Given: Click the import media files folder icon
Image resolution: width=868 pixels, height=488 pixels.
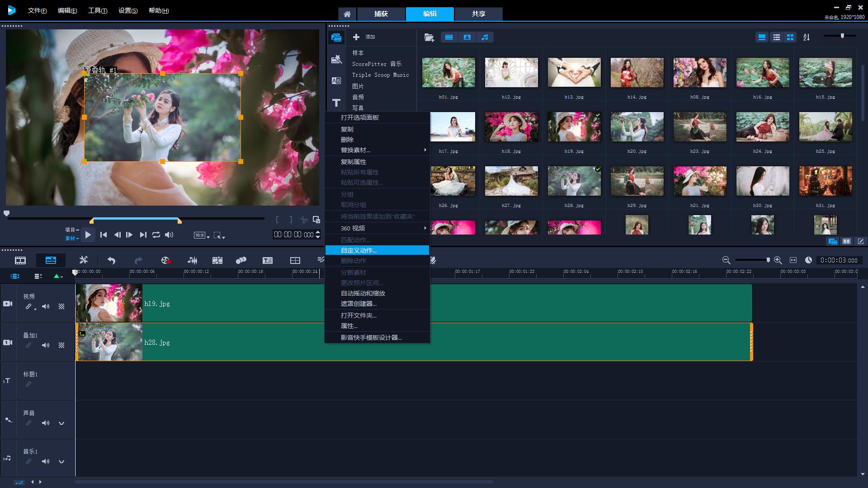Looking at the screenshot, I should (429, 38).
